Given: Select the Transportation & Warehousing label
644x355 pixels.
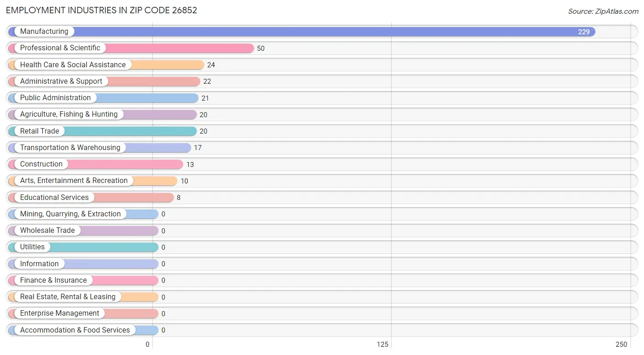Looking at the screenshot, I should [x=70, y=148].
